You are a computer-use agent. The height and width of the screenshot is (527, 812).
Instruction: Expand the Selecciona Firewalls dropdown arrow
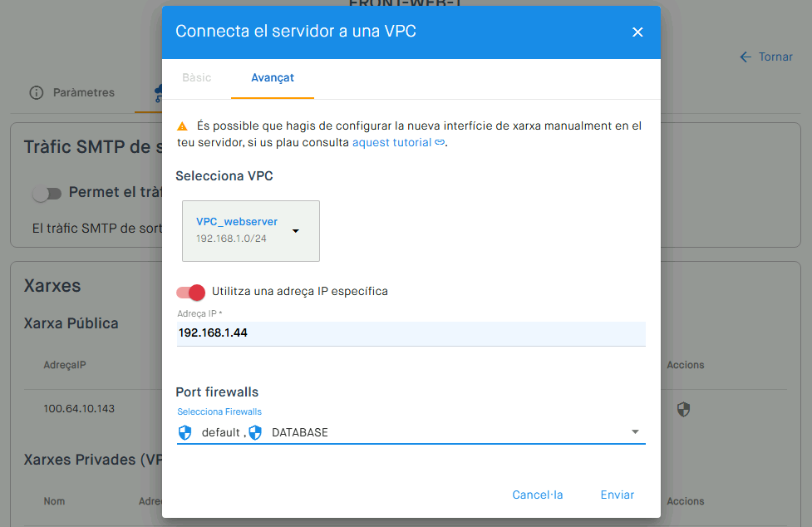[x=635, y=431]
